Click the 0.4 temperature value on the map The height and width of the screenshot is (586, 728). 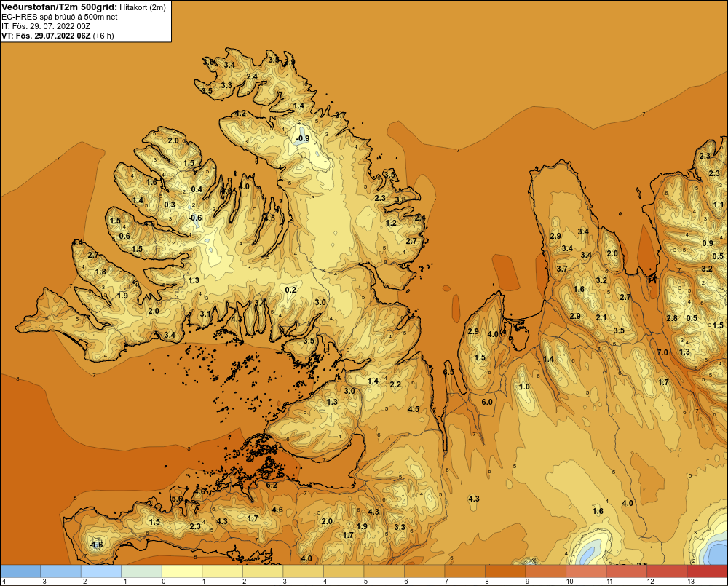pos(197,189)
